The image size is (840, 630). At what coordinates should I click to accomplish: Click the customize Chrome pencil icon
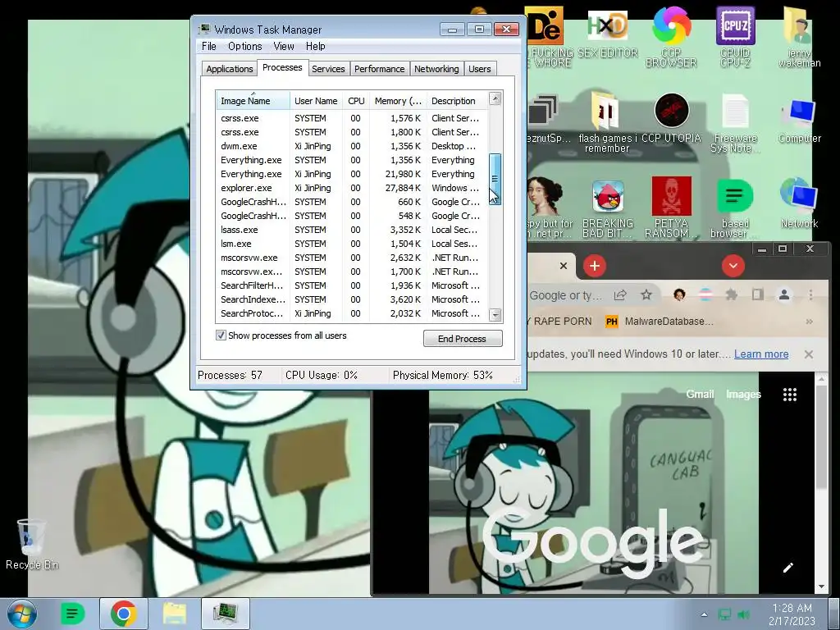coord(788,568)
